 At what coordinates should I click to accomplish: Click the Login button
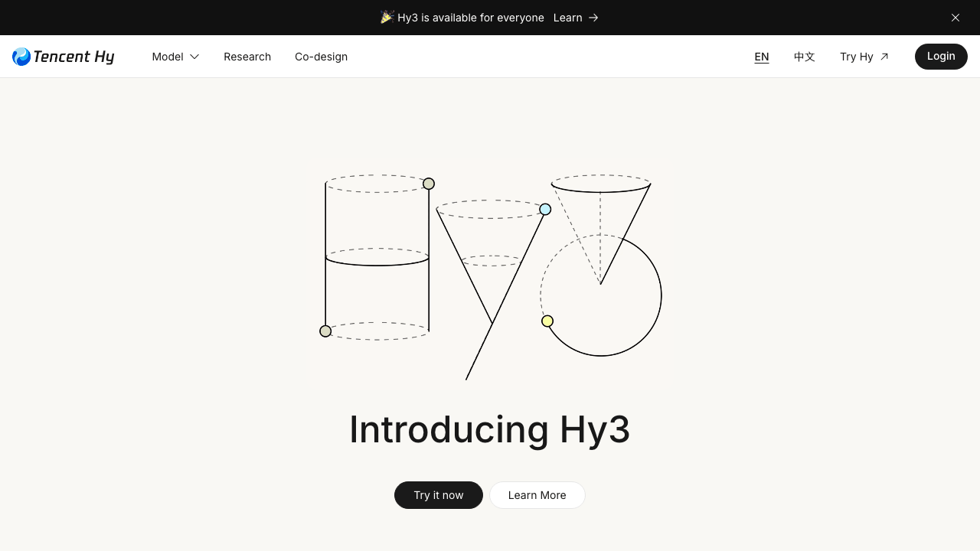[941, 57]
